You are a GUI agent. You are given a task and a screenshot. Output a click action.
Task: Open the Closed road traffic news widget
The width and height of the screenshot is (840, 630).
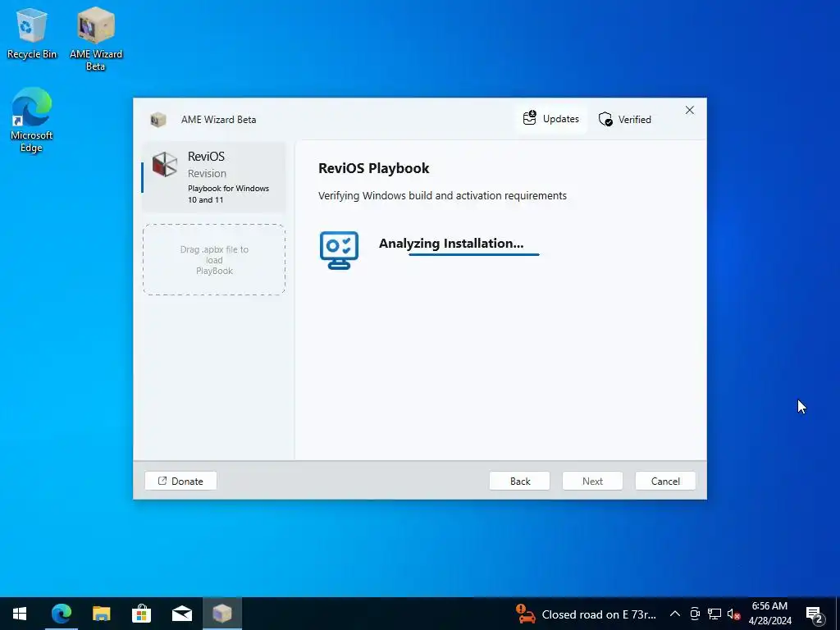click(x=586, y=614)
